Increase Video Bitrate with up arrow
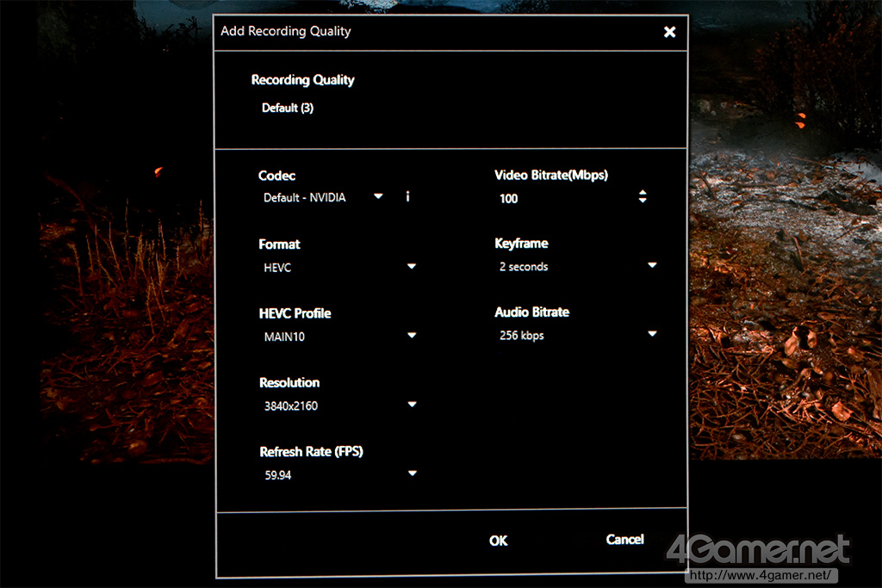 pos(643,192)
